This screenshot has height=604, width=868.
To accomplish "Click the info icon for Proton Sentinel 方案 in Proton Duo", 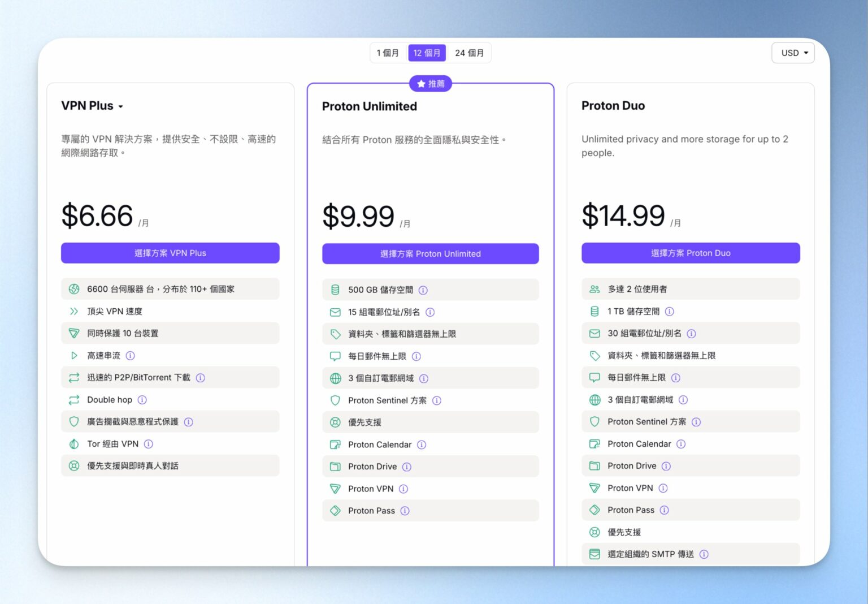I will 697,421.
